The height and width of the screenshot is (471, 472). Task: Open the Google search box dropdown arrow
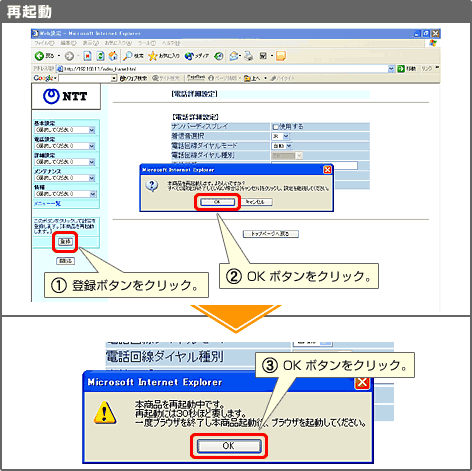[x=114, y=78]
